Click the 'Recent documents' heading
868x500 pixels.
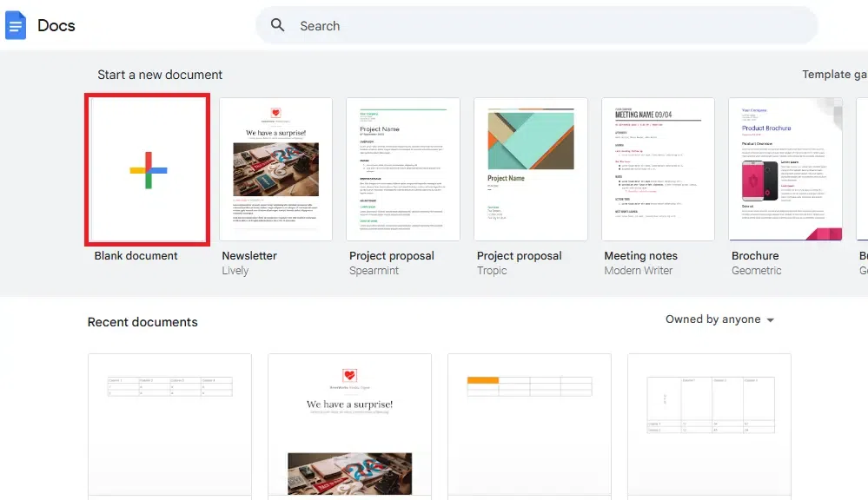[142, 322]
